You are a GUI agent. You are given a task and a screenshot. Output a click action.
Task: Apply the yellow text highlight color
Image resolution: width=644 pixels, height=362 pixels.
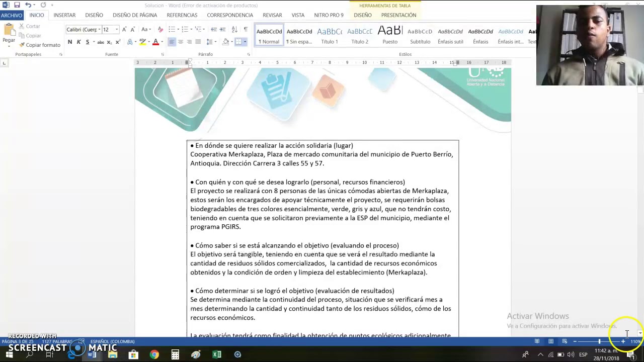pos(142,42)
